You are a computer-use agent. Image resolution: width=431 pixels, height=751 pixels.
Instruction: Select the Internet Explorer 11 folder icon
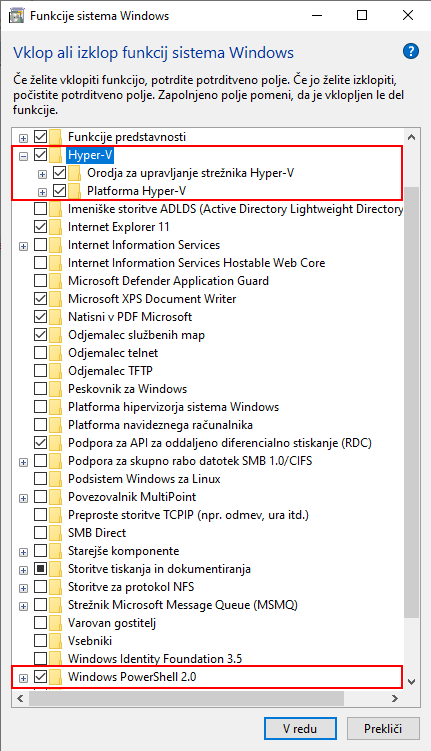click(x=56, y=227)
